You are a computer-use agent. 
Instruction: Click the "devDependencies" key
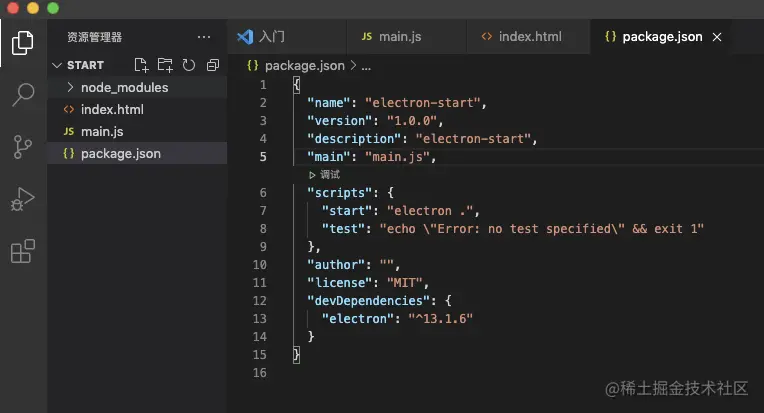pos(369,301)
